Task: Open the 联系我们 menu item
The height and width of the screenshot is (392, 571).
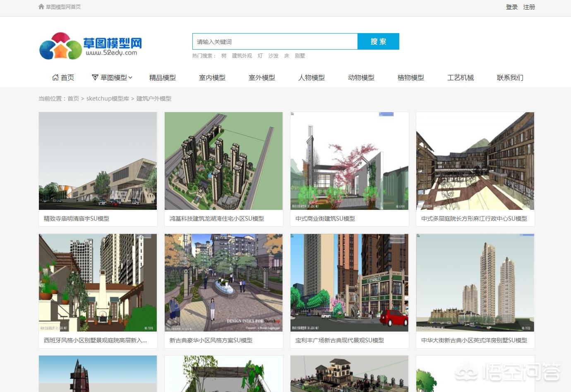Action: click(x=510, y=77)
